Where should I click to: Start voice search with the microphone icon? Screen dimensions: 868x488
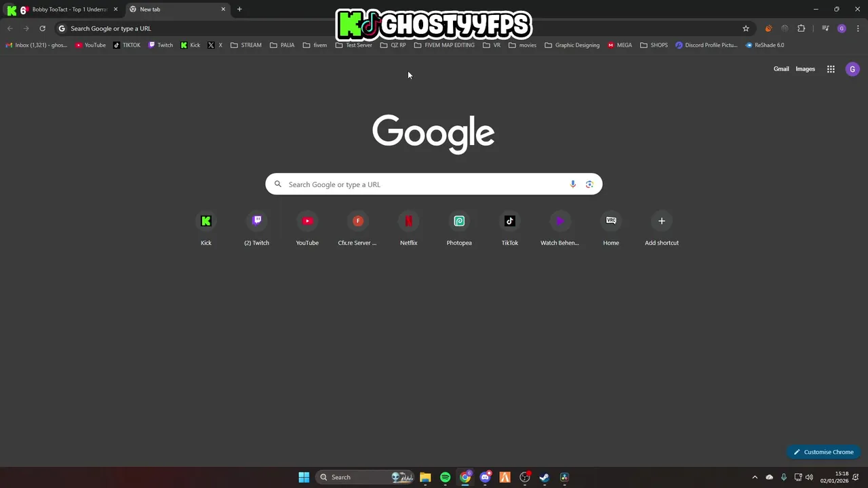(573, 184)
